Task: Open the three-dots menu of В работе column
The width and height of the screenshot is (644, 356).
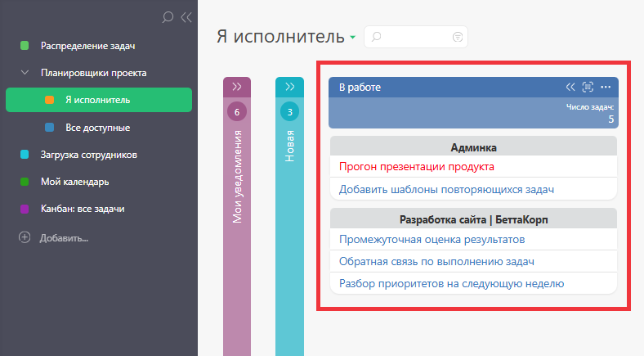Action: [606, 87]
